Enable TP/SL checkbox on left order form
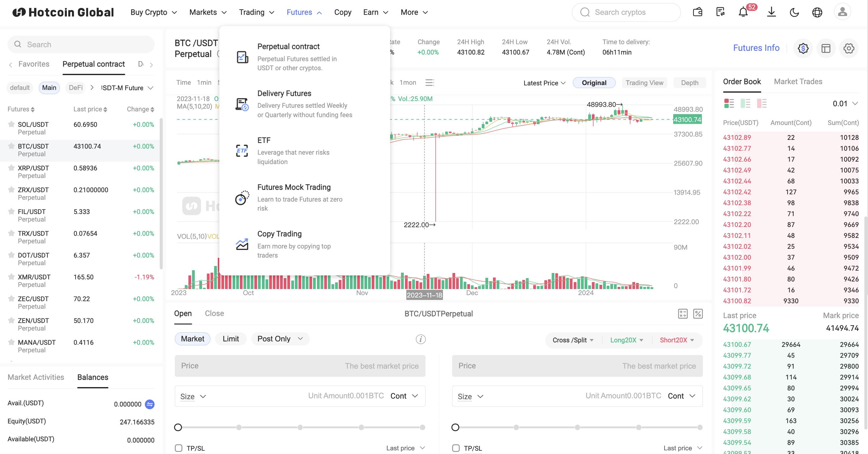 178,448
